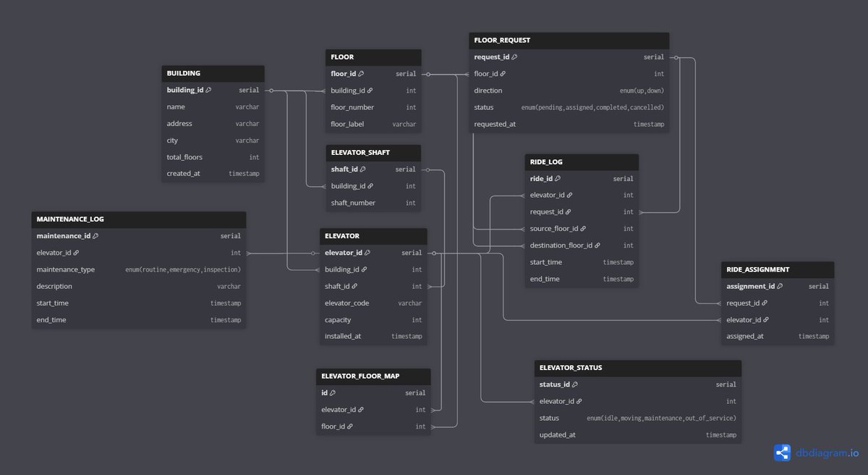Select the RIDE_ASSIGNMENT table header
868x475 pixels.
(778, 270)
